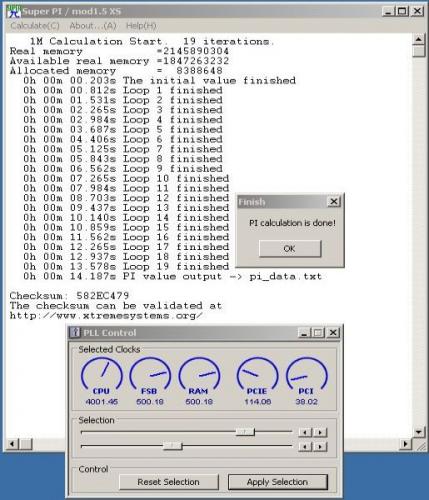Click right arrow of the upper slider
429x500 pixels.
pyautogui.click(x=320, y=432)
